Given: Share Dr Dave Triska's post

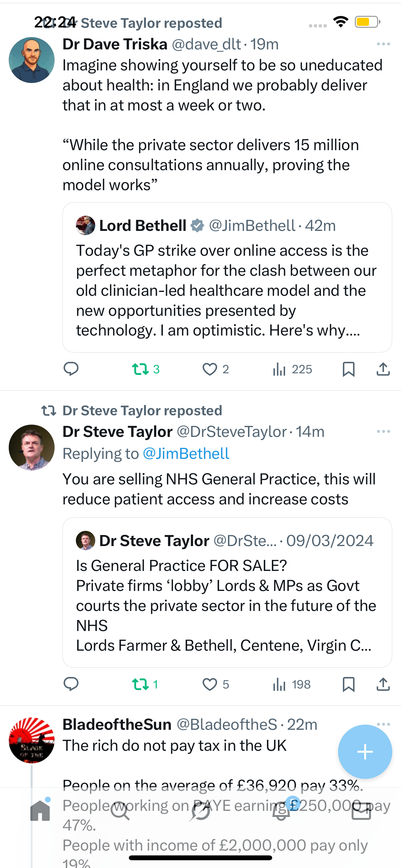Looking at the screenshot, I should [383, 369].
